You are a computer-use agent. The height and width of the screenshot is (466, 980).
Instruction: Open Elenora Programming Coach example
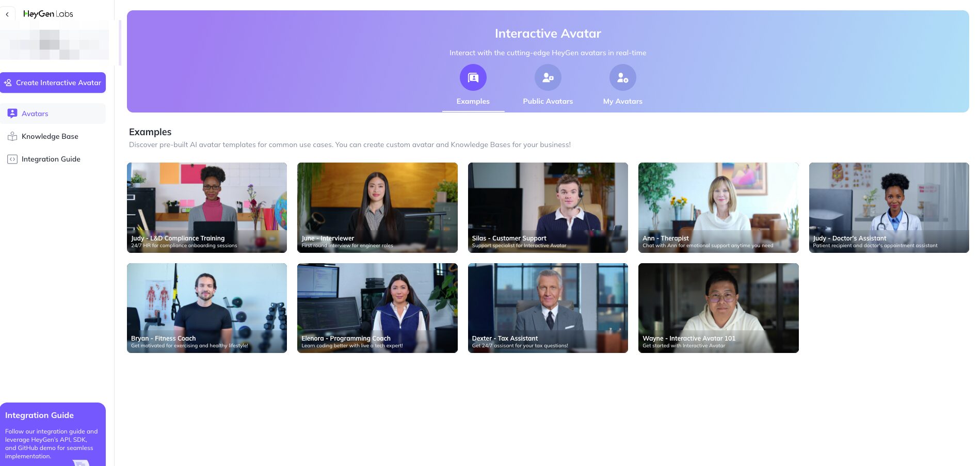[x=377, y=308]
